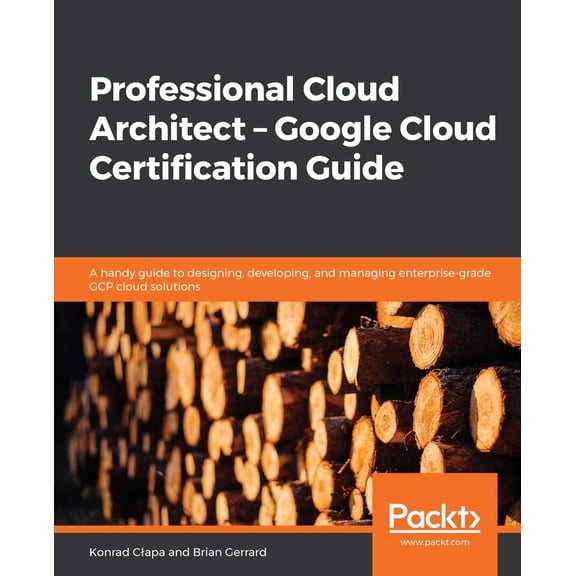Click authors "Konrad Cłapa and Brian Gerrard"
576x576 pixels.
178,552
